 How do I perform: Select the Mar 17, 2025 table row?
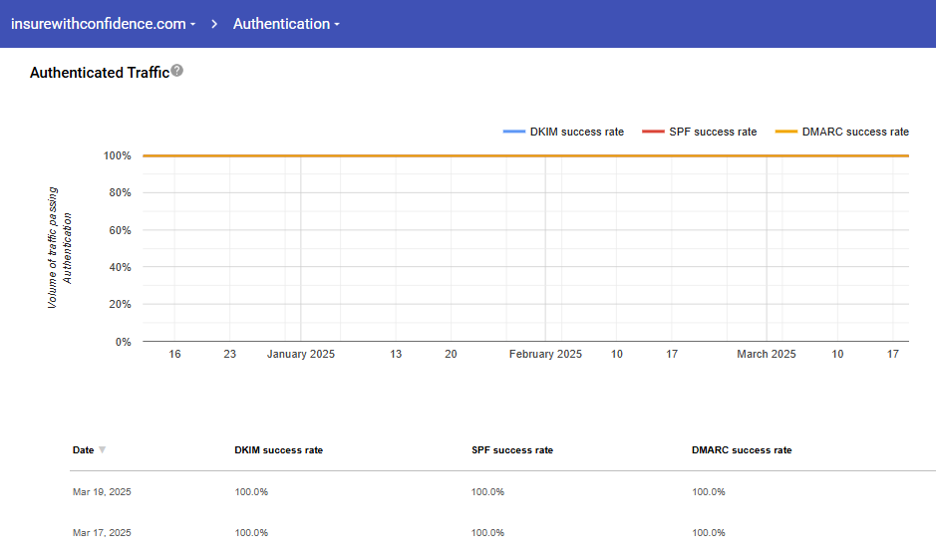(x=102, y=533)
